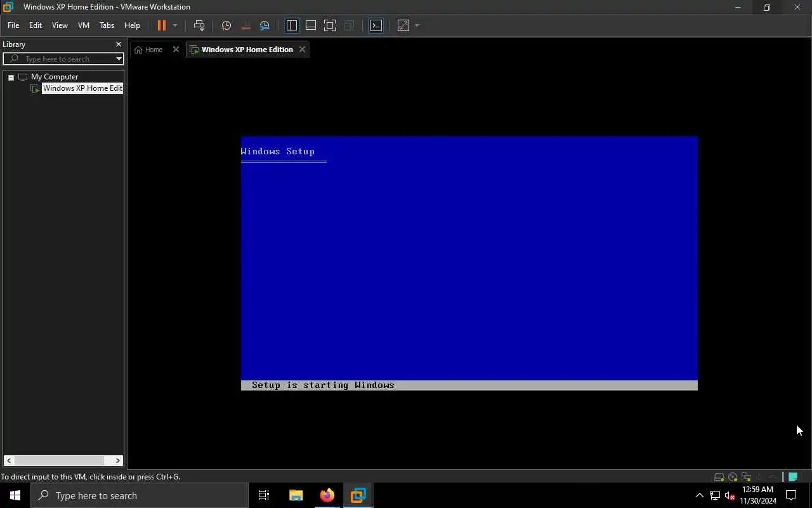Viewport: 812px width, 508px height.
Task: Click the USB device status icon
Action: pyautogui.click(x=773, y=477)
